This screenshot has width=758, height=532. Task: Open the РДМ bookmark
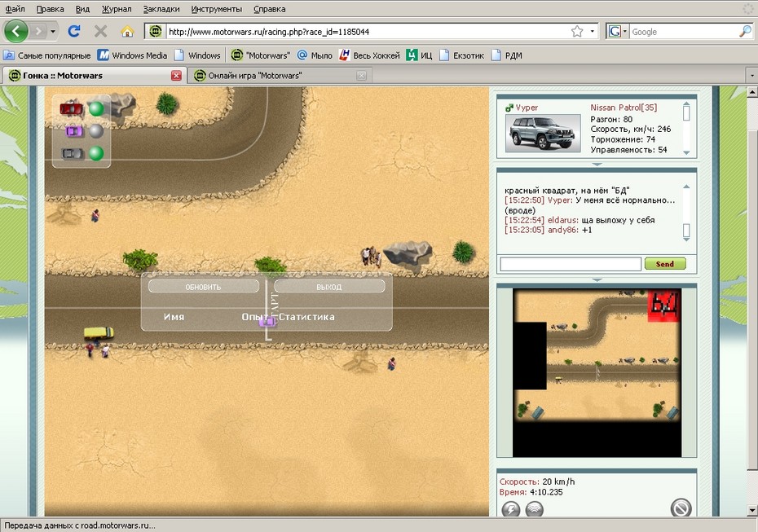pyautogui.click(x=507, y=55)
